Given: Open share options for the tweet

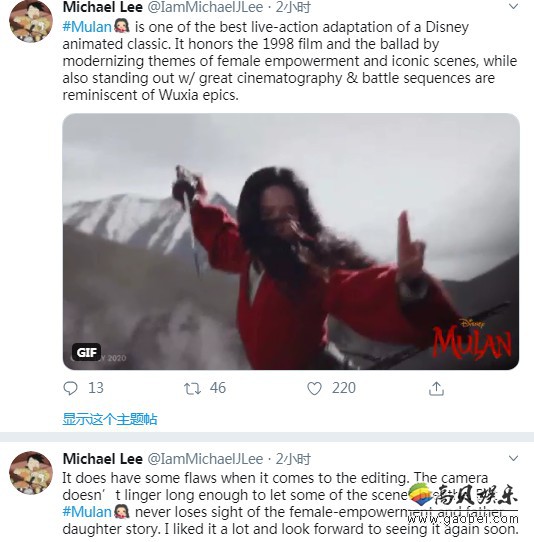Looking at the screenshot, I should pos(436,389).
